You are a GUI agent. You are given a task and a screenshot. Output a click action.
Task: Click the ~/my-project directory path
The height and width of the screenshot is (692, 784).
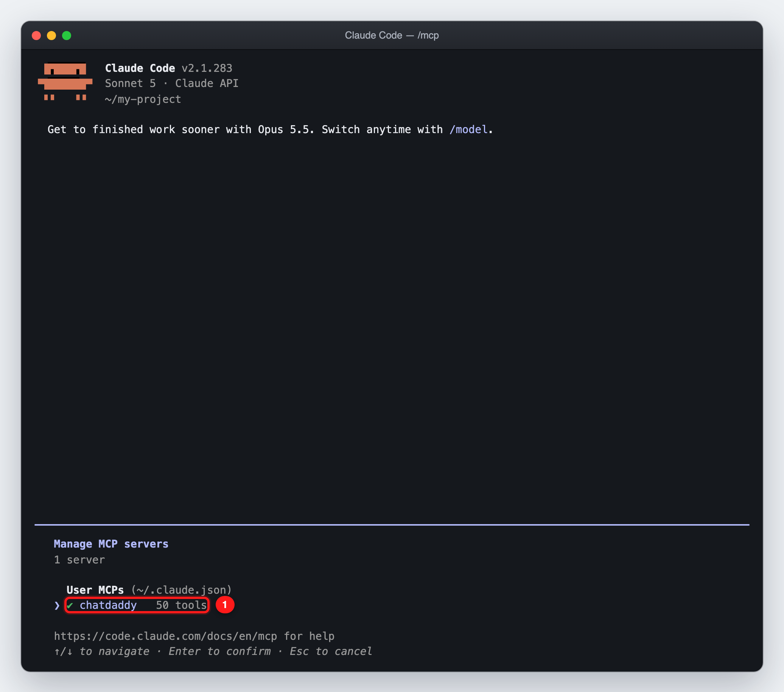click(x=143, y=99)
